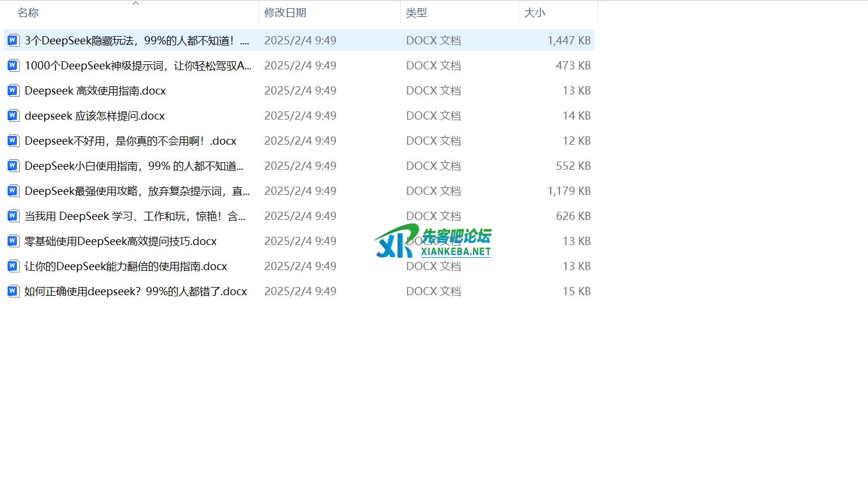Sort files by 大小 column header
Image resolution: width=868 pixels, height=483 pixels.
(x=534, y=13)
